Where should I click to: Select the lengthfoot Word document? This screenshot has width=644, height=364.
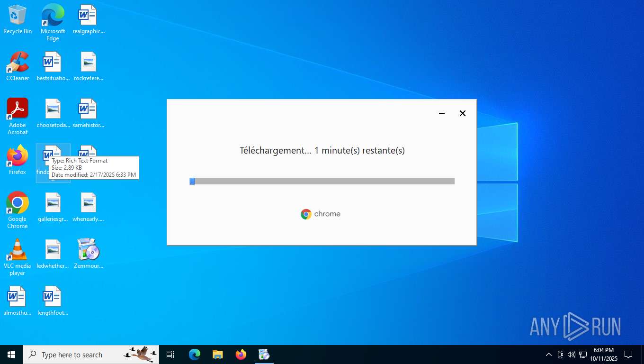point(53,301)
